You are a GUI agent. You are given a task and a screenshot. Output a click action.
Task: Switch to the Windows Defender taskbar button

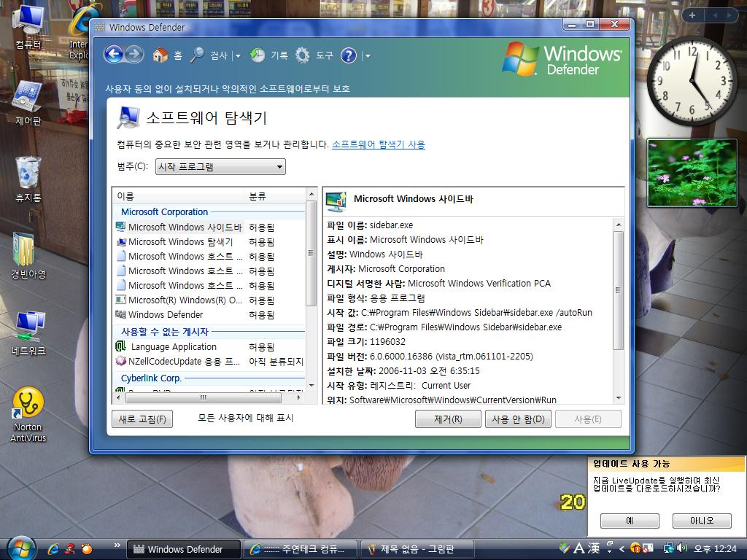click(184, 549)
